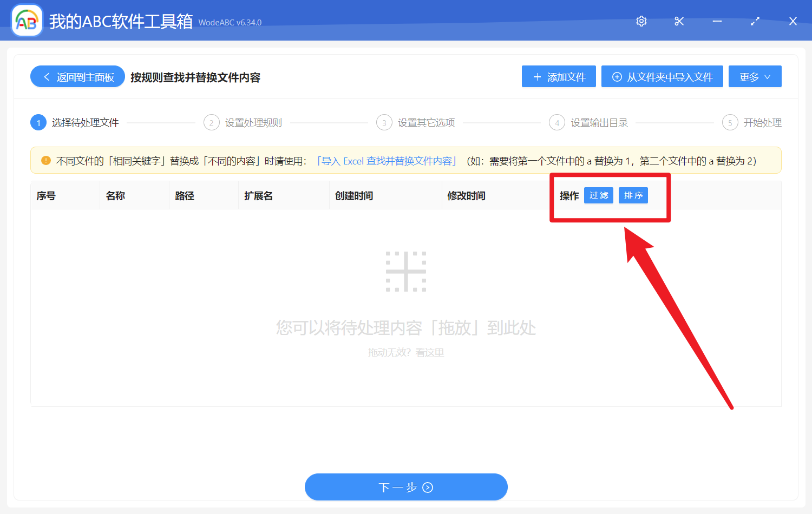Viewport: 812px width, 514px height.
Task: Select step 4 设置输出目录
Action: click(x=588, y=123)
